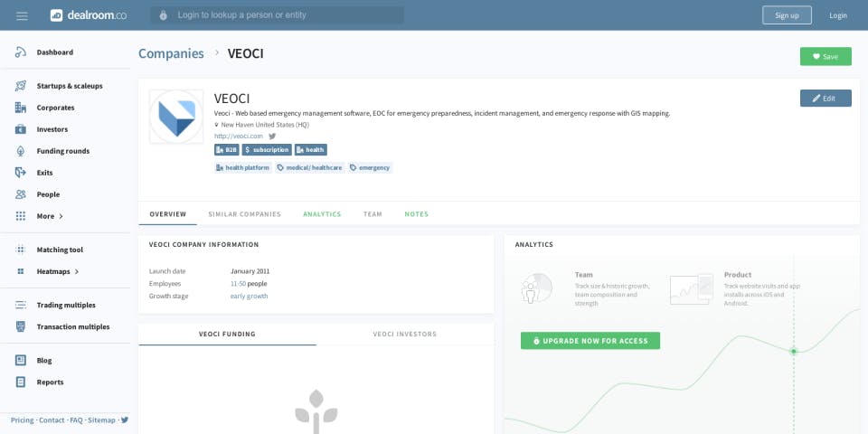Click the emergency tag
Screen dimensions: 868x434
371,168
